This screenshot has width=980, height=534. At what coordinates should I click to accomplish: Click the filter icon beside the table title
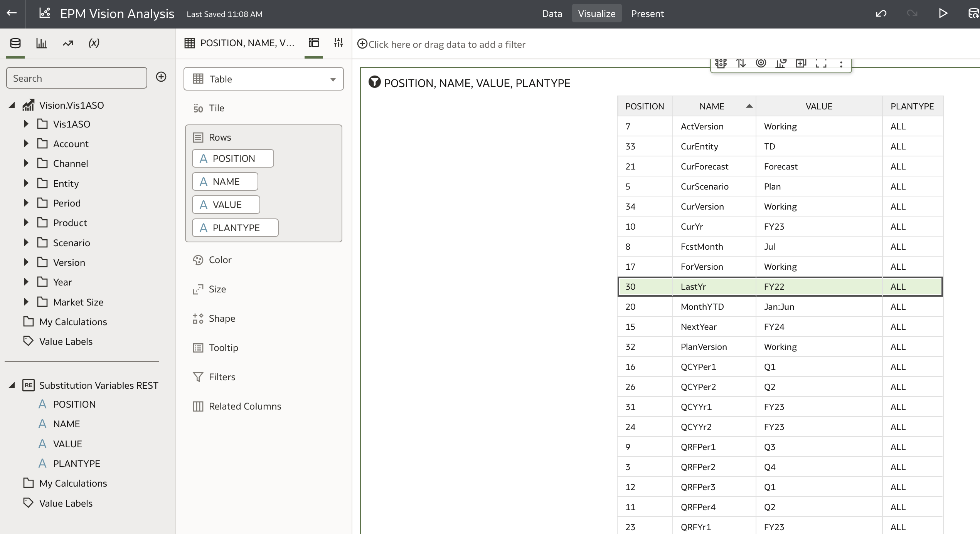[374, 82]
